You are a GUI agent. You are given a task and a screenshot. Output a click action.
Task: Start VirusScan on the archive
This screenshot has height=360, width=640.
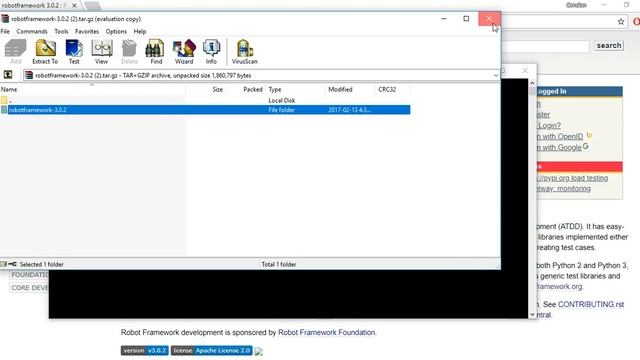coord(244,52)
